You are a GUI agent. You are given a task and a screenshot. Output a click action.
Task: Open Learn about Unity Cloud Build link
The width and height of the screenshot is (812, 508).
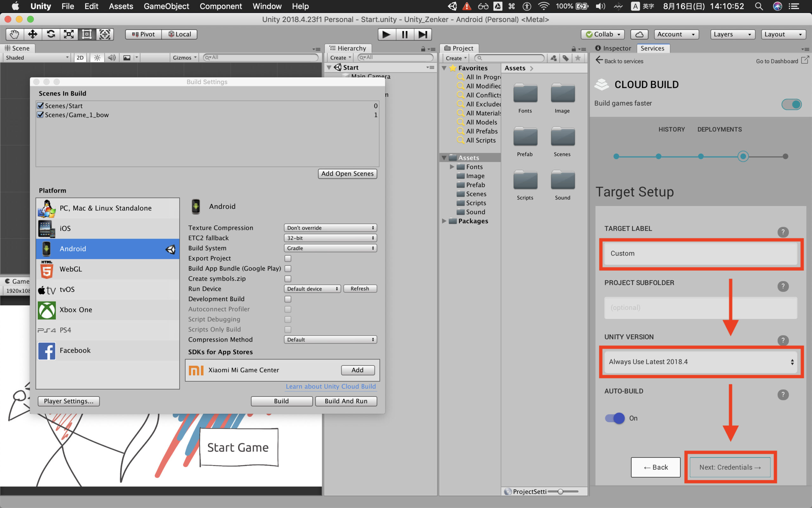point(331,386)
